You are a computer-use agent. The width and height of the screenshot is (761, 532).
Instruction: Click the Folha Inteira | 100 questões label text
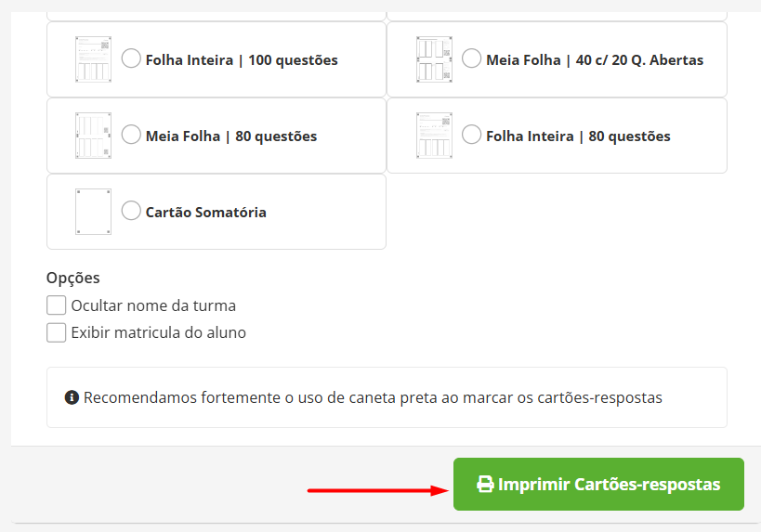pos(242,60)
